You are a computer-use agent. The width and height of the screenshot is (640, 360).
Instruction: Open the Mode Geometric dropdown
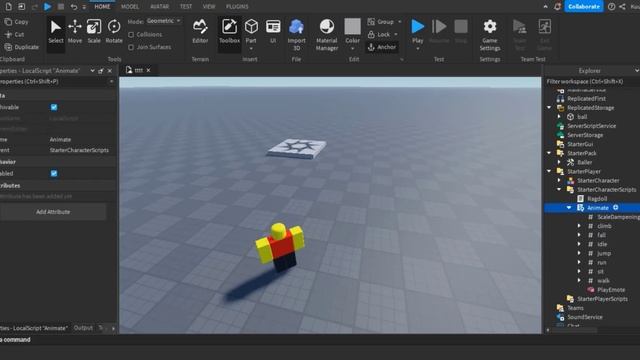pyautogui.click(x=164, y=21)
